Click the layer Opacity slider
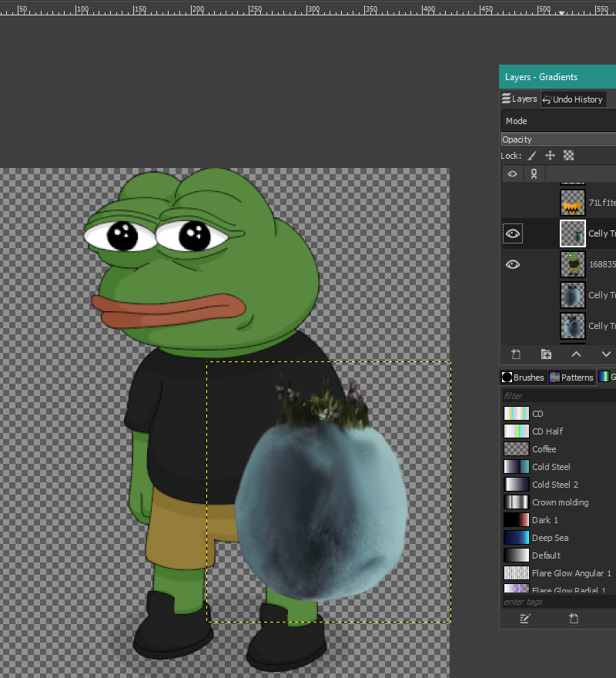The image size is (616, 678). [558, 139]
